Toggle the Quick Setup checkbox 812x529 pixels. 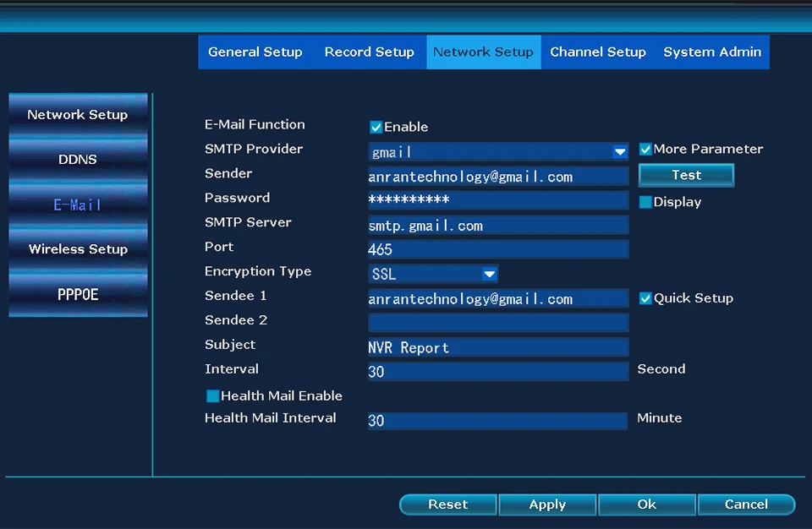(645, 298)
